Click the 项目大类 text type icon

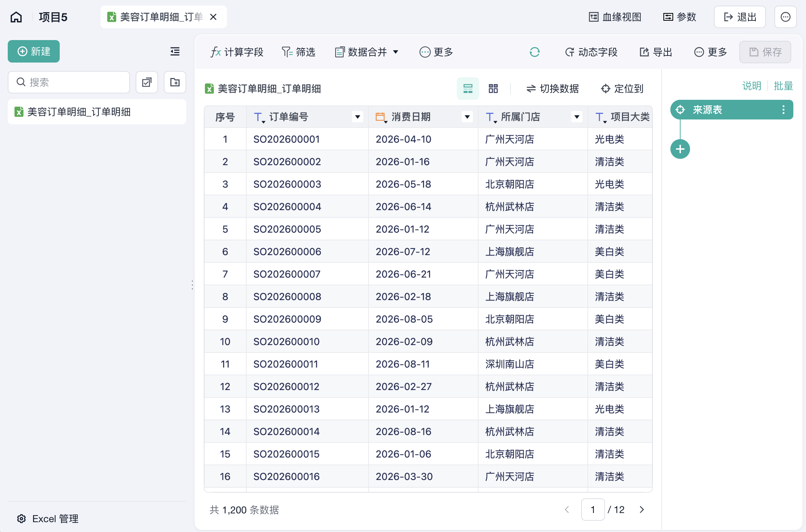[x=600, y=117]
